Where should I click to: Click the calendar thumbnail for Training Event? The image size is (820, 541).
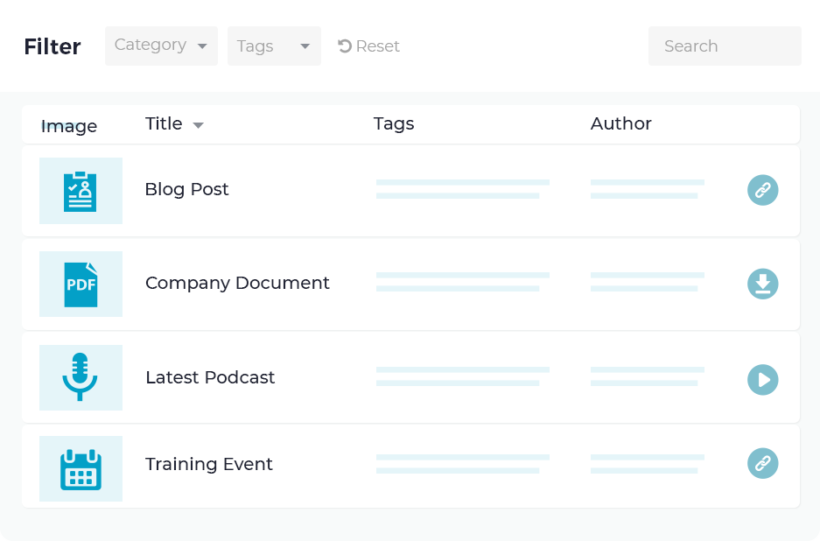click(81, 469)
